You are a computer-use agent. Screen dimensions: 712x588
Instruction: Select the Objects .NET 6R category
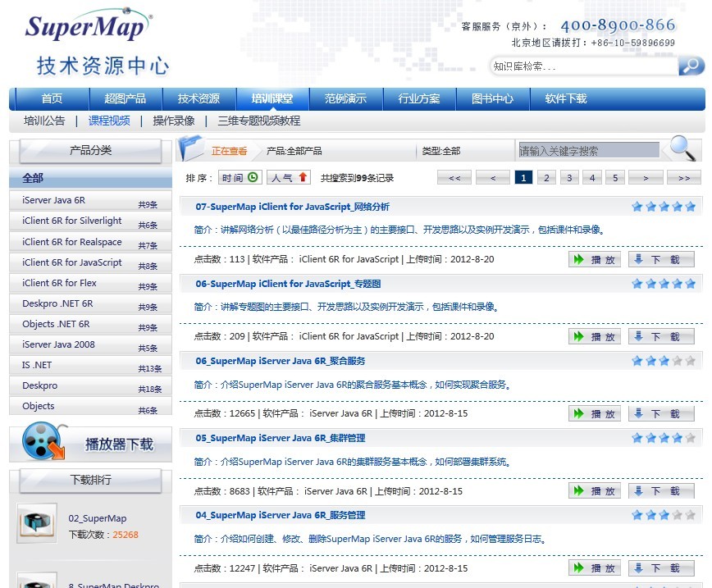point(91,324)
